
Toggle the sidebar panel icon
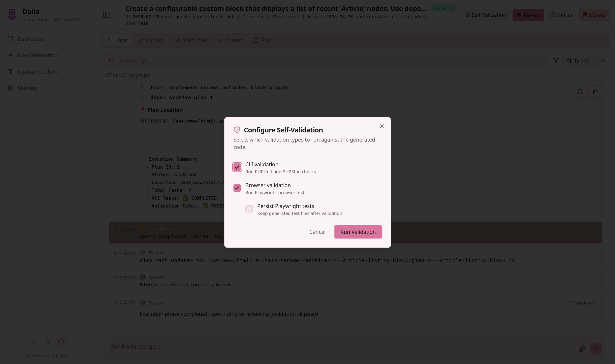106,15
